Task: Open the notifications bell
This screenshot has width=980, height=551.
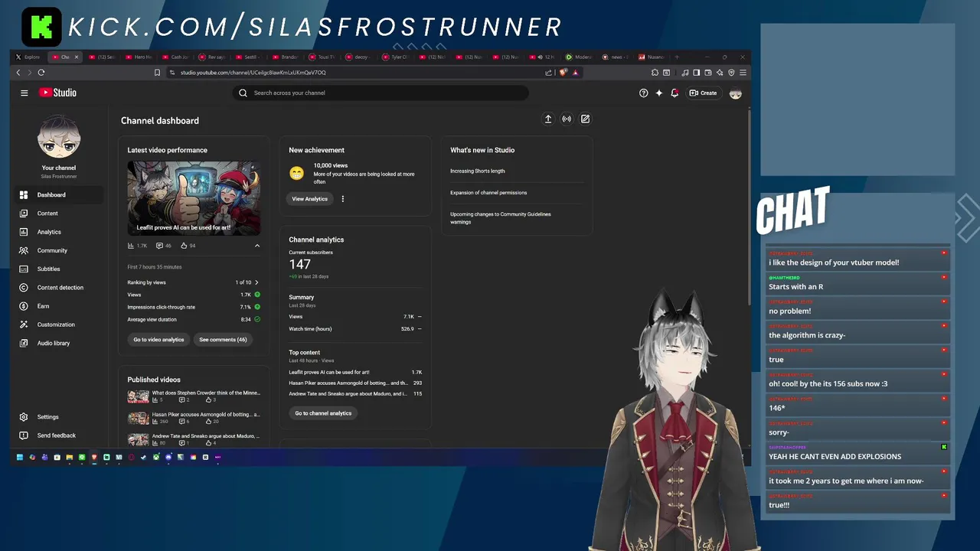Action: coord(675,93)
